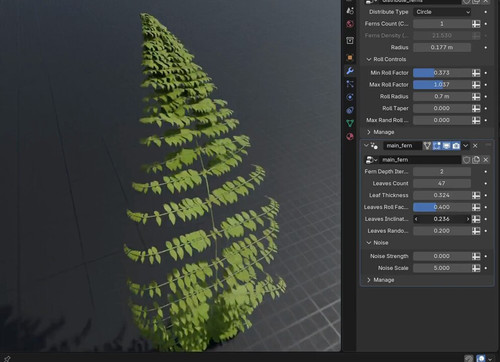Viewport: 500px width, 362px height.
Task: Remove the main_fern modifier
Action: point(475,146)
